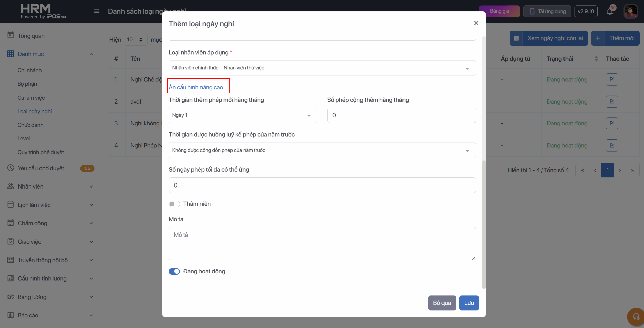Select Ca làm việc menu item
Viewport: 644px width, 328px height.
tap(31, 98)
